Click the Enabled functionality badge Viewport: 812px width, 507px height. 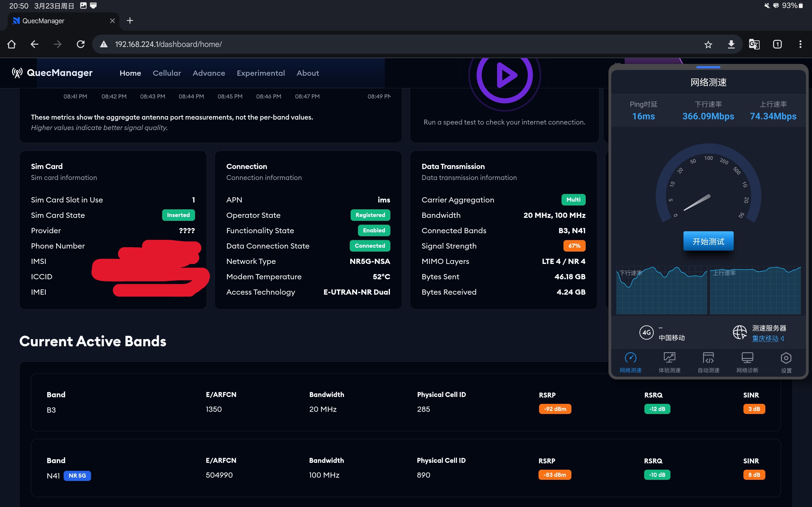(374, 230)
